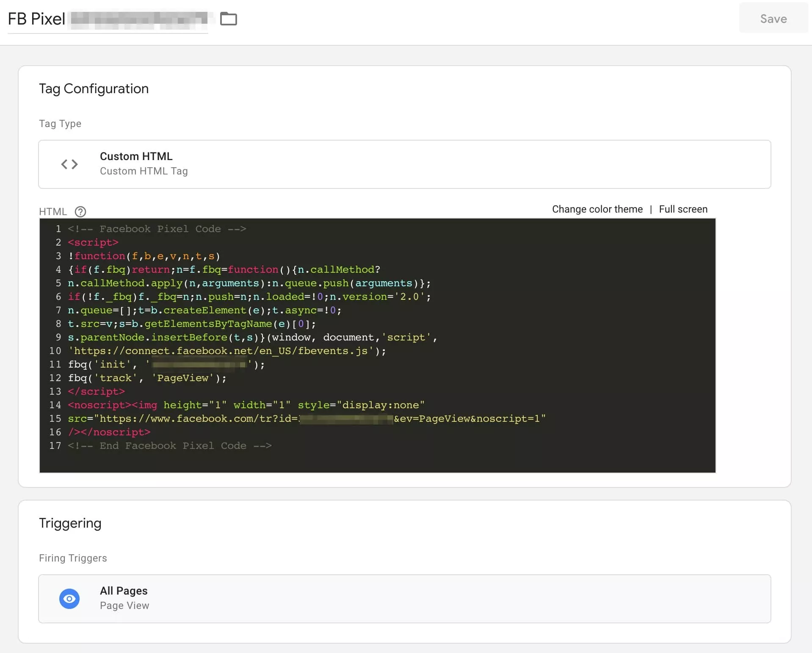The width and height of the screenshot is (812, 653).
Task: Click the insertBefore code on line 9
Action: (x=252, y=338)
